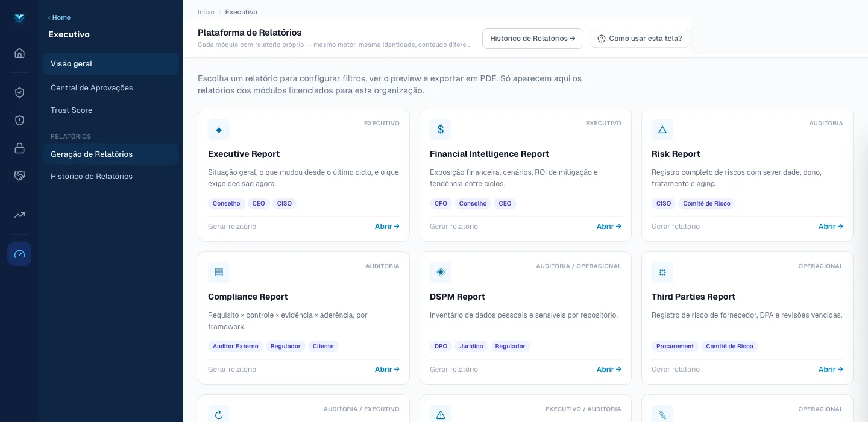The image size is (868, 422).
Task: Open Trust Score page
Action: coord(111,110)
